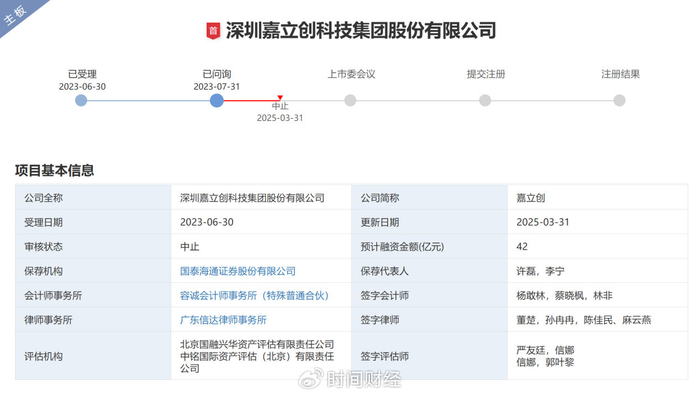Click the 预计融资金额(亿元) label
Screen dimensions: 700x396
tap(402, 246)
